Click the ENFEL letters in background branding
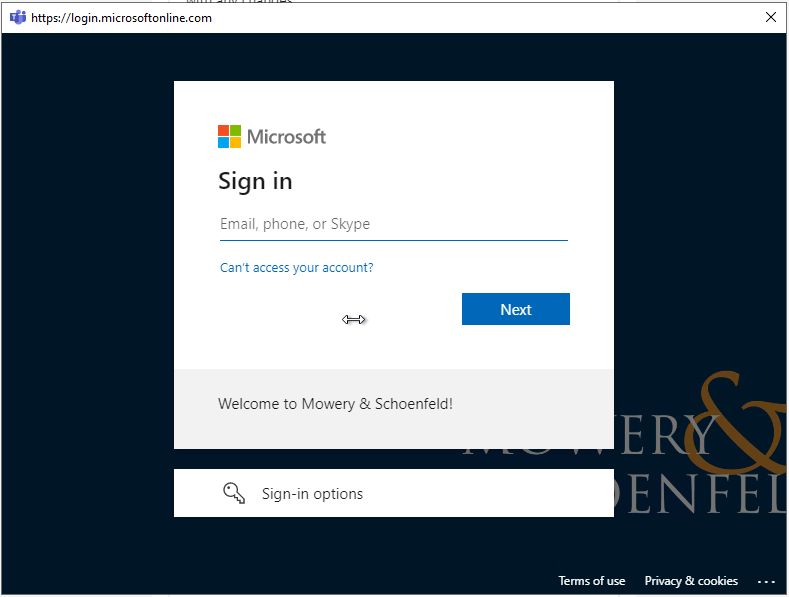The width and height of the screenshot is (789, 597). [700, 495]
